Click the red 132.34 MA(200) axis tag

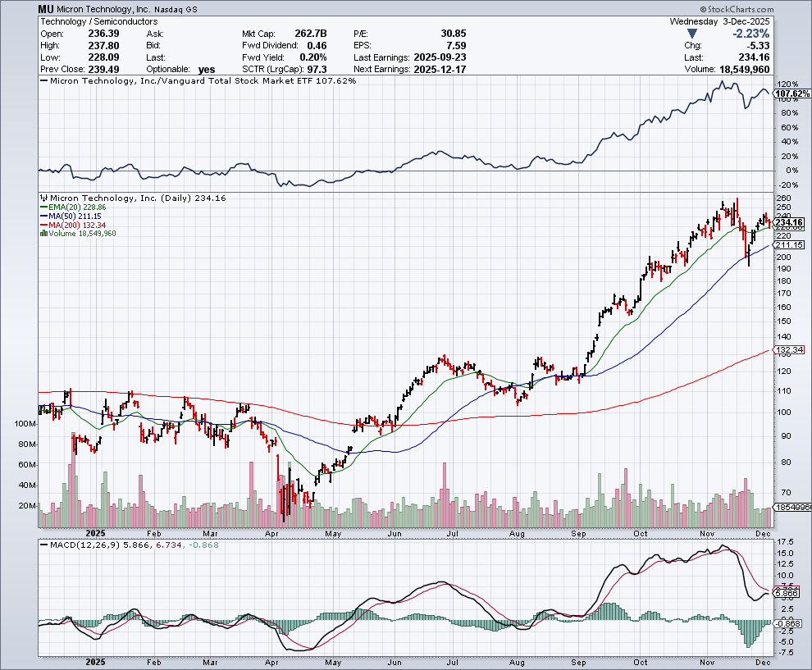point(788,350)
